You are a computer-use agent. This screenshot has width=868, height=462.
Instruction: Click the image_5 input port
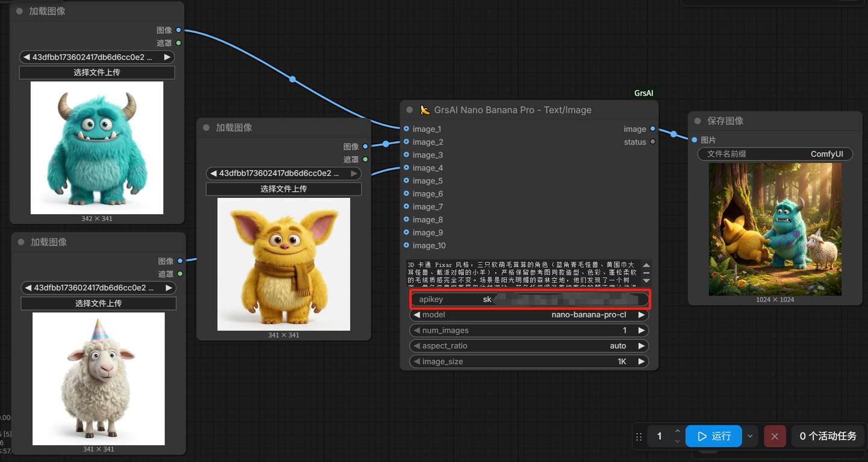point(406,181)
